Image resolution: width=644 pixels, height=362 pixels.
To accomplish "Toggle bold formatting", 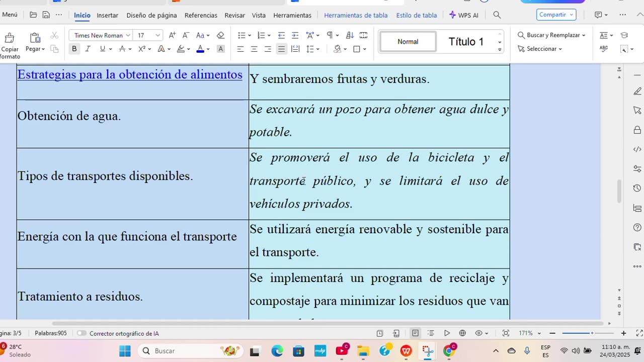I will point(74,49).
